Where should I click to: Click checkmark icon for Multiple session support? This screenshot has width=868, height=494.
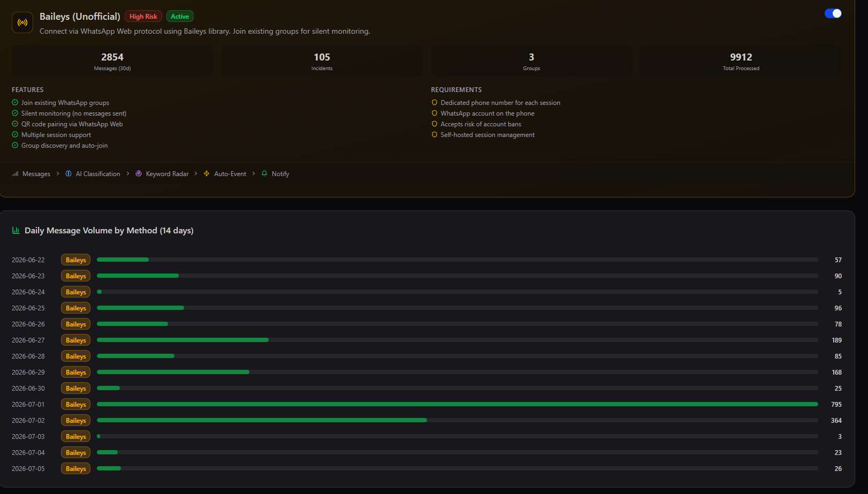pyautogui.click(x=15, y=134)
